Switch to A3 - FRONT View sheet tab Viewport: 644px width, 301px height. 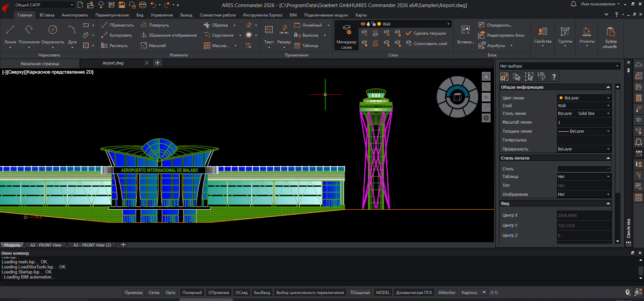tap(46, 245)
